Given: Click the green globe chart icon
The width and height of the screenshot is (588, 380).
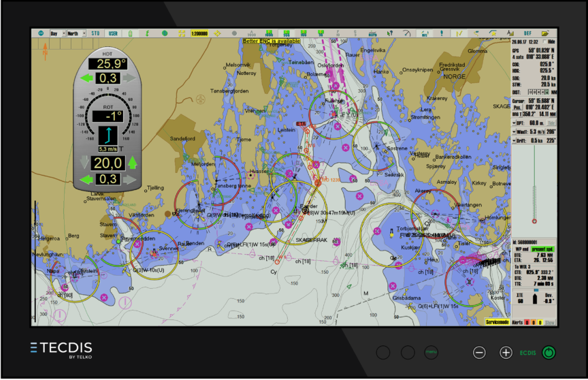Looking at the screenshot, I should pyautogui.click(x=165, y=33).
